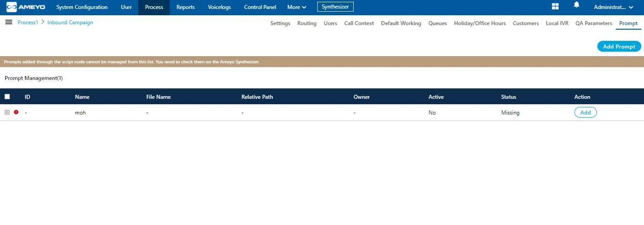Click the Inbound Campaign breadcrumb

coord(70,22)
